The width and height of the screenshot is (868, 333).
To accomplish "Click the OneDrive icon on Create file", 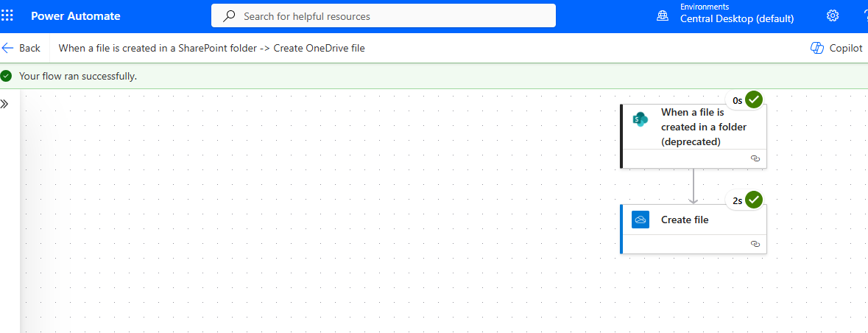I will point(640,220).
